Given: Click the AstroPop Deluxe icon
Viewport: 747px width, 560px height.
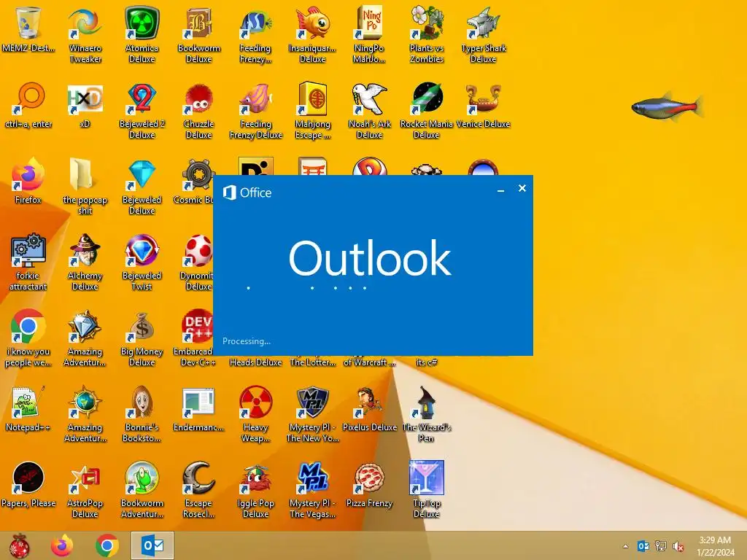Looking at the screenshot, I should pyautogui.click(x=85, y=478).
